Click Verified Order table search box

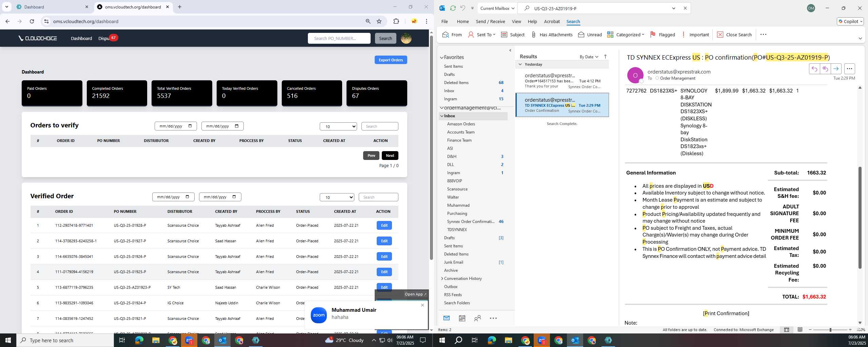(378, 197)
